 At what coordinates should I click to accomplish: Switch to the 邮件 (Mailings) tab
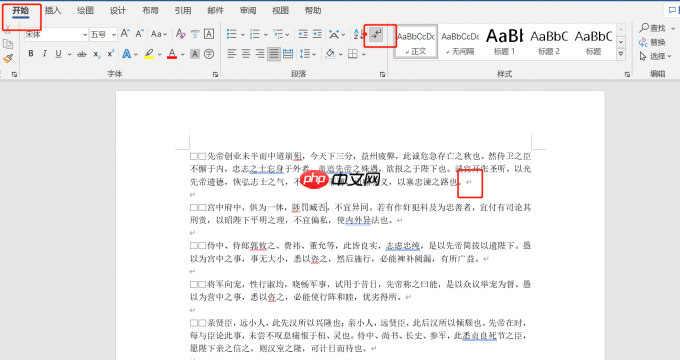(x=216, y=10)
